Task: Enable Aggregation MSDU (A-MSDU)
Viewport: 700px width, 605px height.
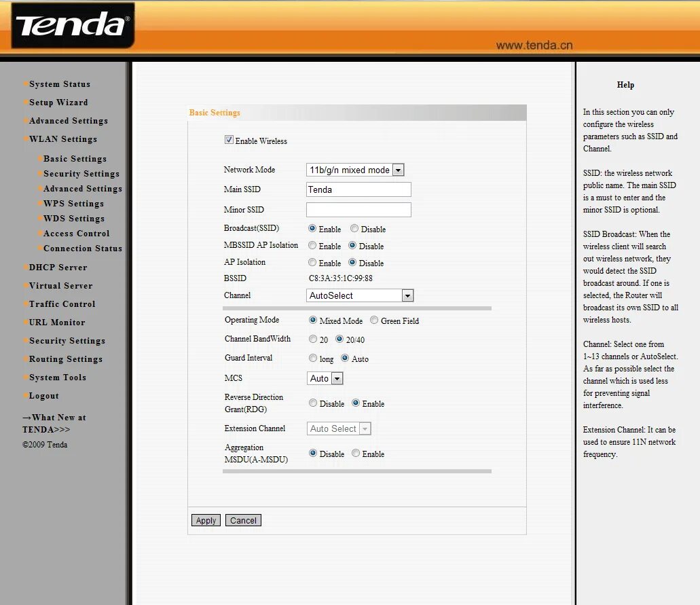Action: click(356, 453)
